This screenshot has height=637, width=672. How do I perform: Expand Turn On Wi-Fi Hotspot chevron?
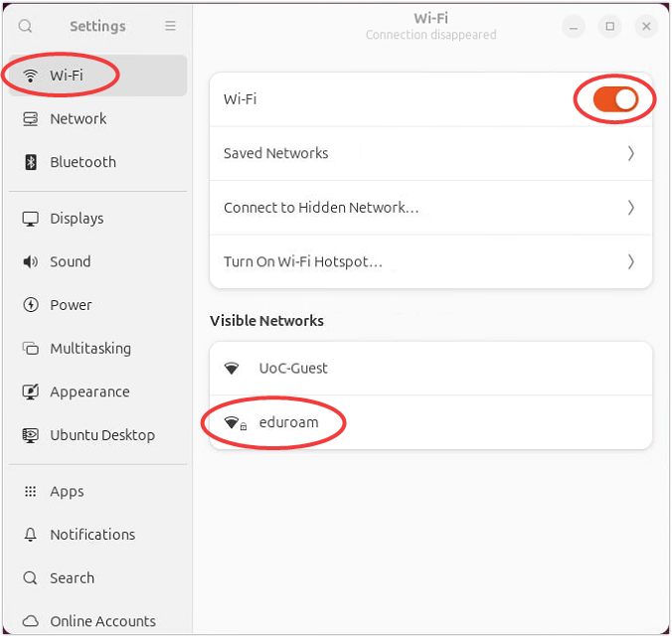pos(631,262)
